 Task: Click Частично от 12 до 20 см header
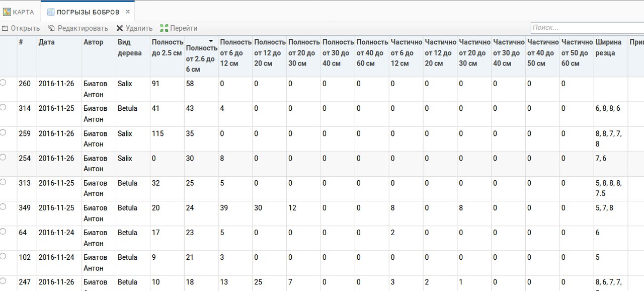tap(441, 56)
